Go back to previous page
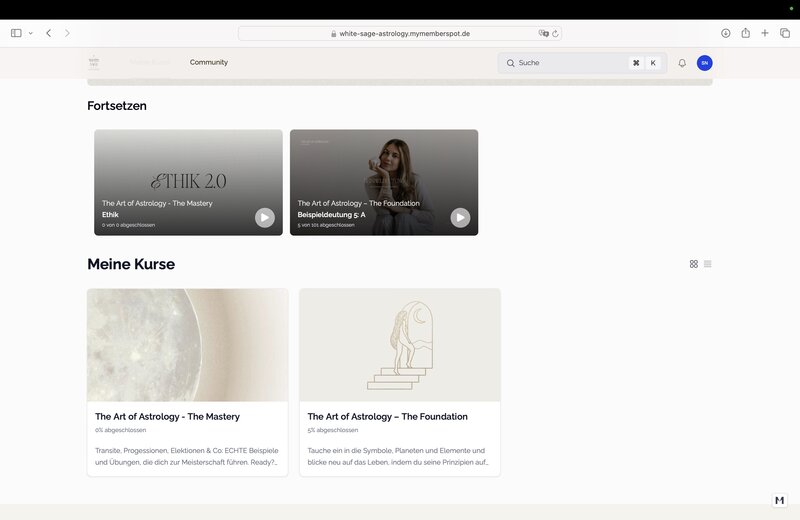Viewport: 800px width, 520px height. click(x=48, y=33)
